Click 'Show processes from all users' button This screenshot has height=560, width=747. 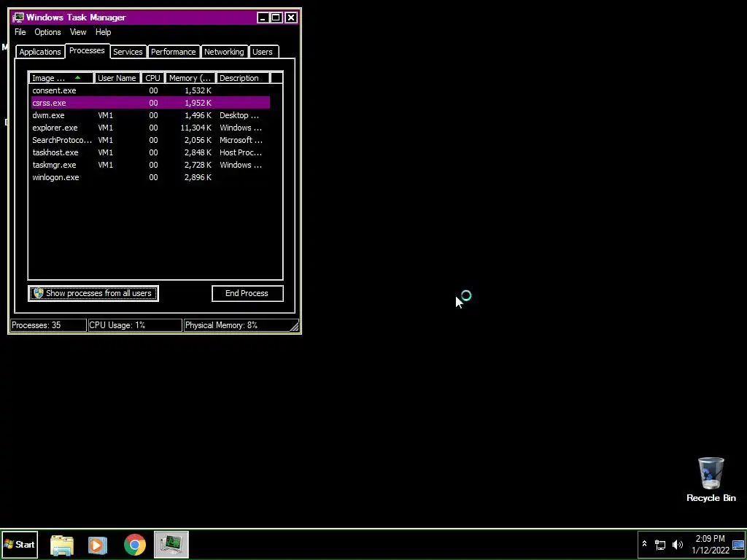(93, 293)
